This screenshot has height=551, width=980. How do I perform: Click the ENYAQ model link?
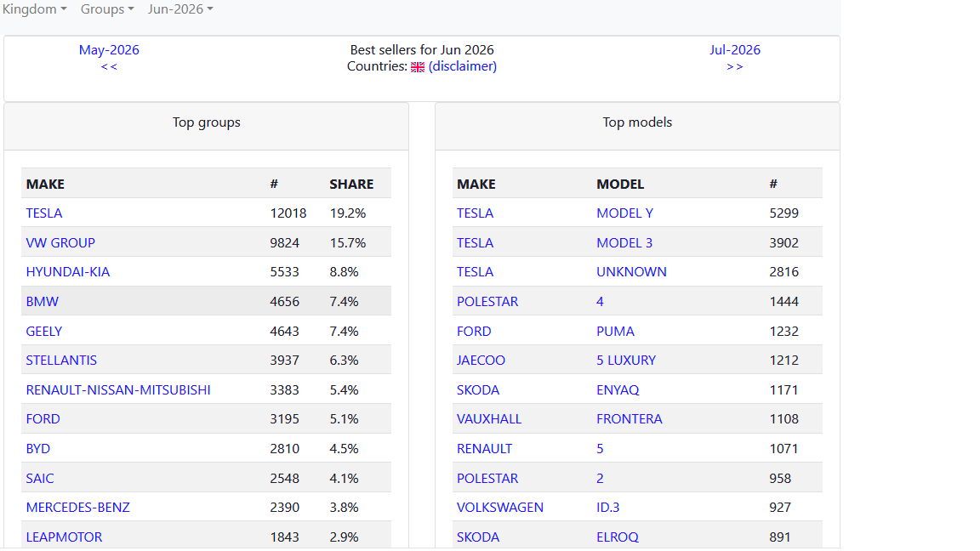618,389
